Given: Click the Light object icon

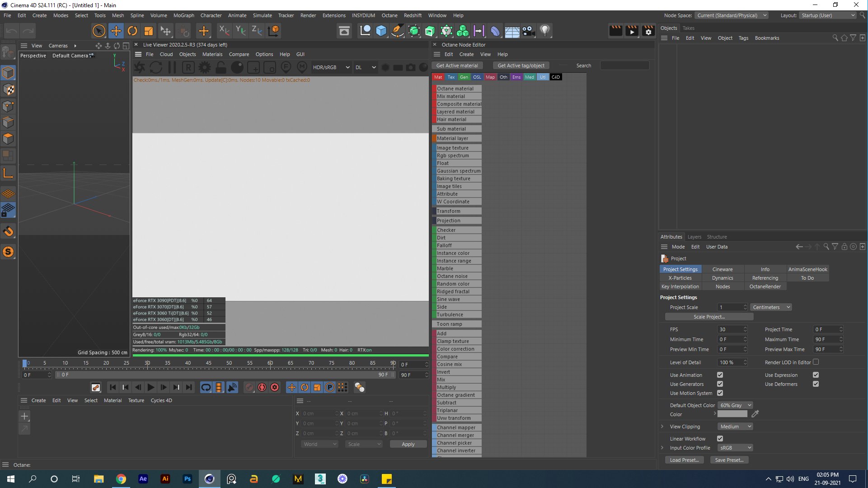Looking at the screenshot, I should coord(545,31).
